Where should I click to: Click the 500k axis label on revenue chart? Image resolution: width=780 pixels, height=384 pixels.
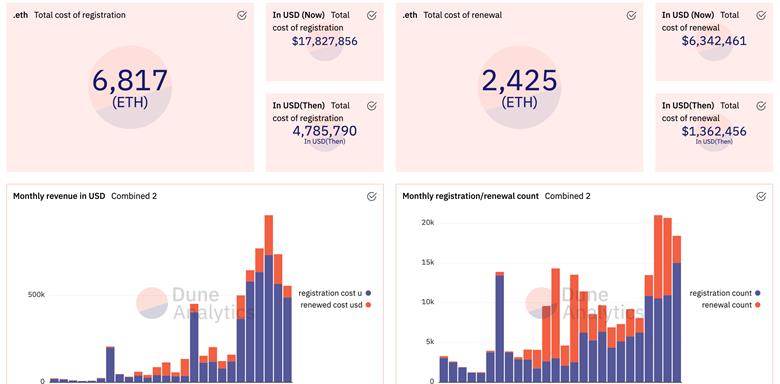[x=36, y=294]
